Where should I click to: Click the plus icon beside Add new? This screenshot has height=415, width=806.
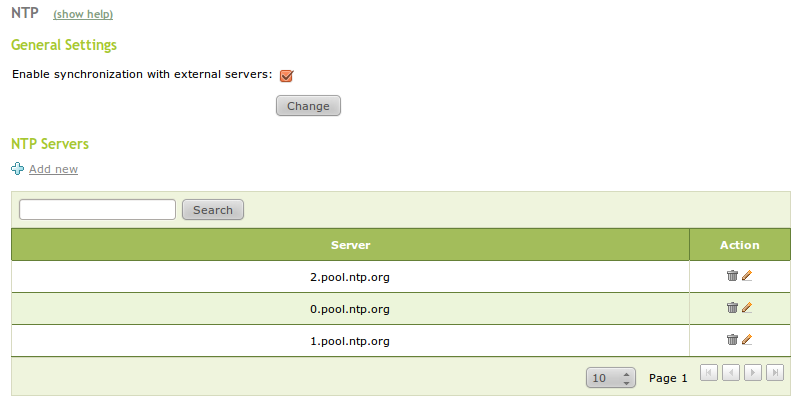(x=18, y=169)
